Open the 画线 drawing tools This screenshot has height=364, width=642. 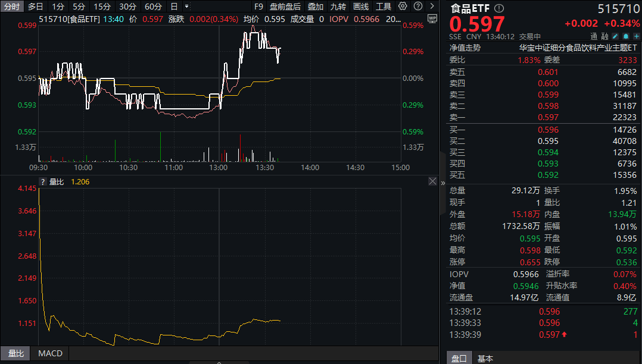point(360,7)
